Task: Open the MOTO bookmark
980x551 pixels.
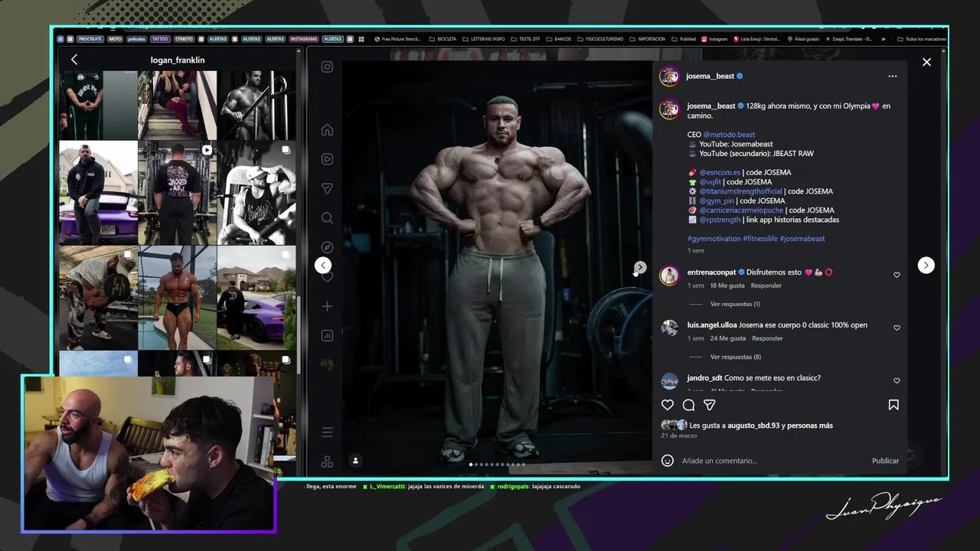Action: (115, 39)
